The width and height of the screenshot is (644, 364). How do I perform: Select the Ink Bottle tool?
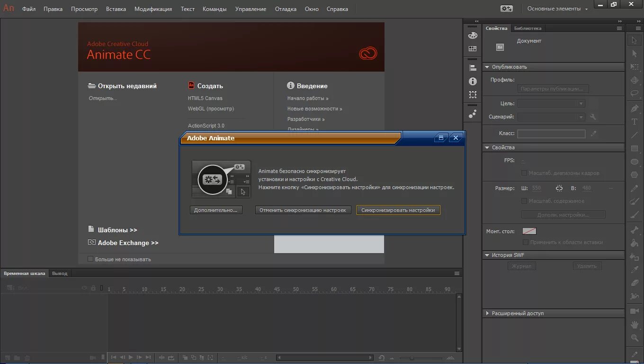coord(635,256)
